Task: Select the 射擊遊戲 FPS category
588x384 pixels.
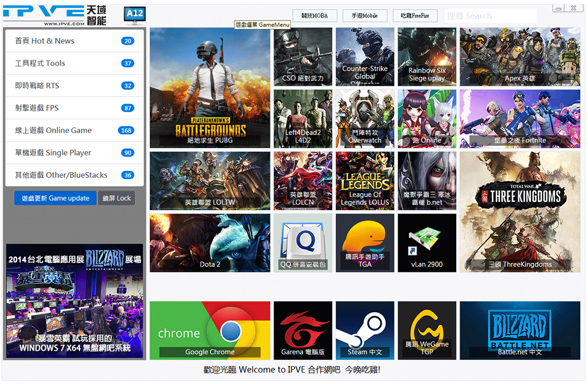Action: (x=75, y=108)
